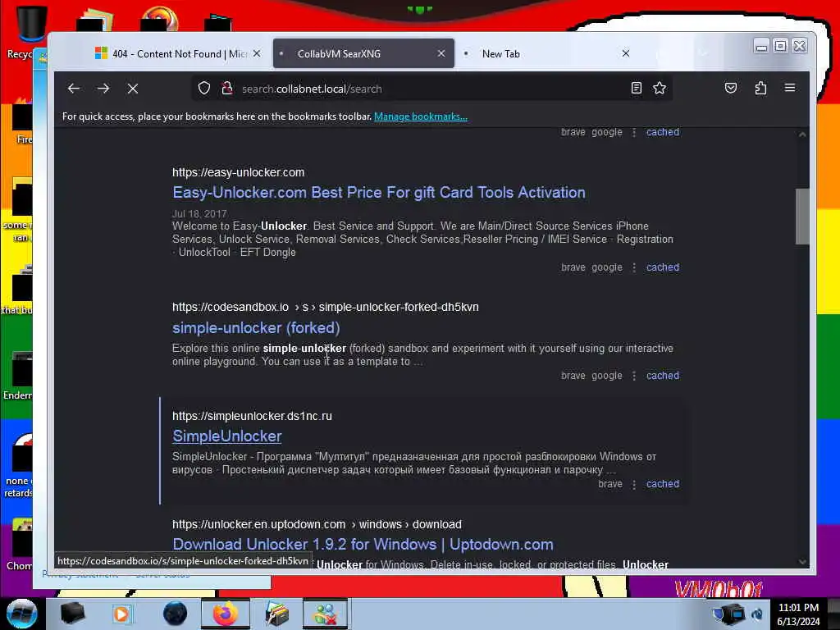840x630 pixels.
Task: Open the users icon in the taskbar
Action: (325, 614)
